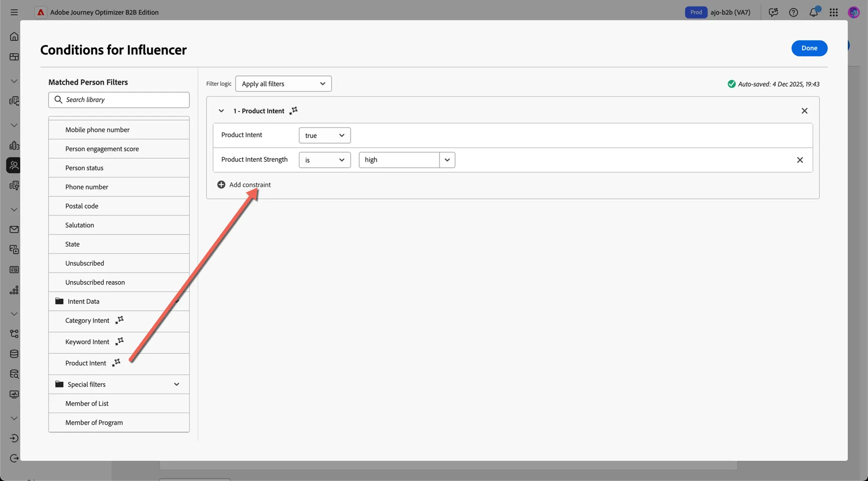Click the plus icon beside Add constraint
This screenshot has width=868, height=481.
[221, 185]
